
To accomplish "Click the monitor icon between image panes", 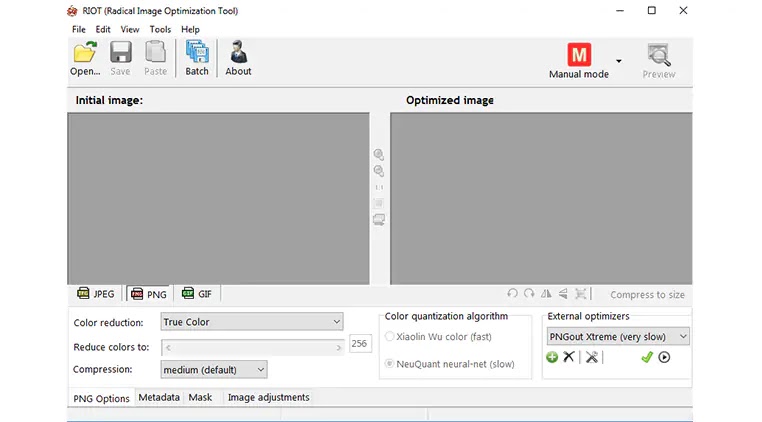I will click(x=379, y=220).
